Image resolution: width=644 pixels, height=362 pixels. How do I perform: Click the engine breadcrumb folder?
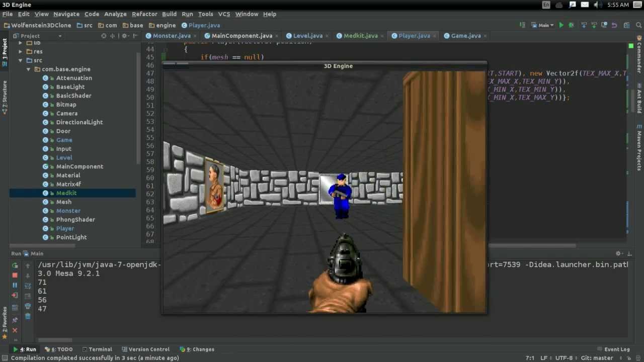click(x=162, y=25)
